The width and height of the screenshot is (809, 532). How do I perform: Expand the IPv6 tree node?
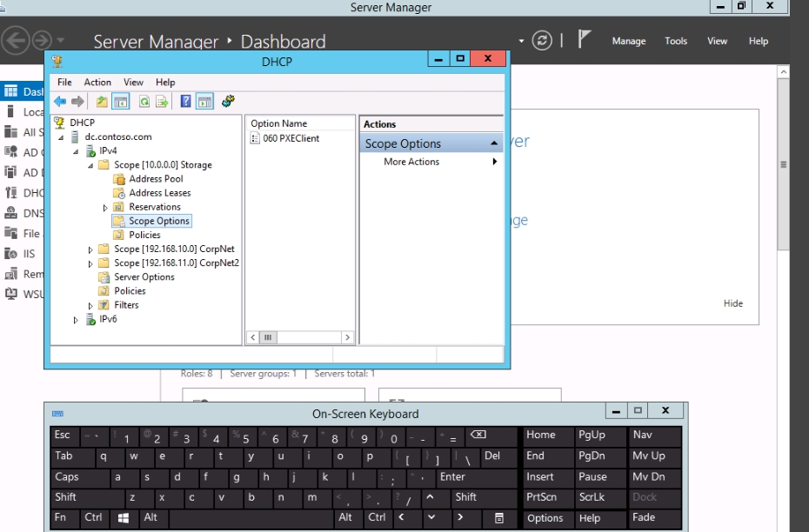point(76,320)
